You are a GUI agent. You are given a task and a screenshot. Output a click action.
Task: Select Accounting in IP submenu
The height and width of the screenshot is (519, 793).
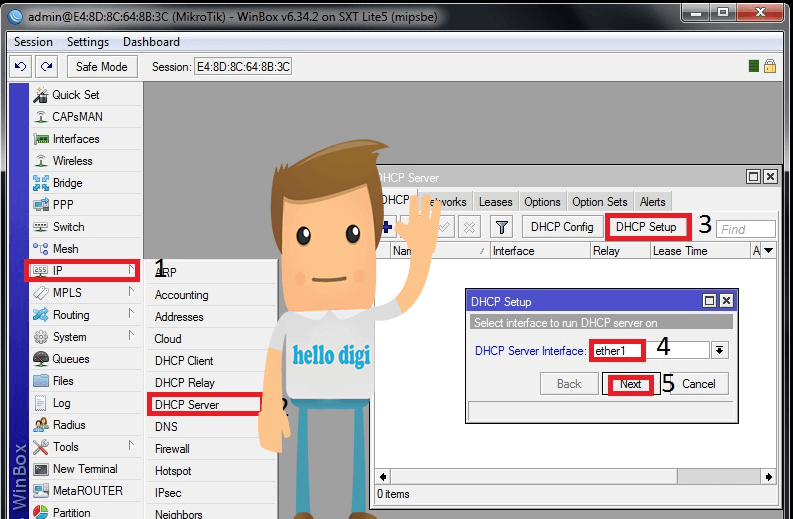[212, 295]
